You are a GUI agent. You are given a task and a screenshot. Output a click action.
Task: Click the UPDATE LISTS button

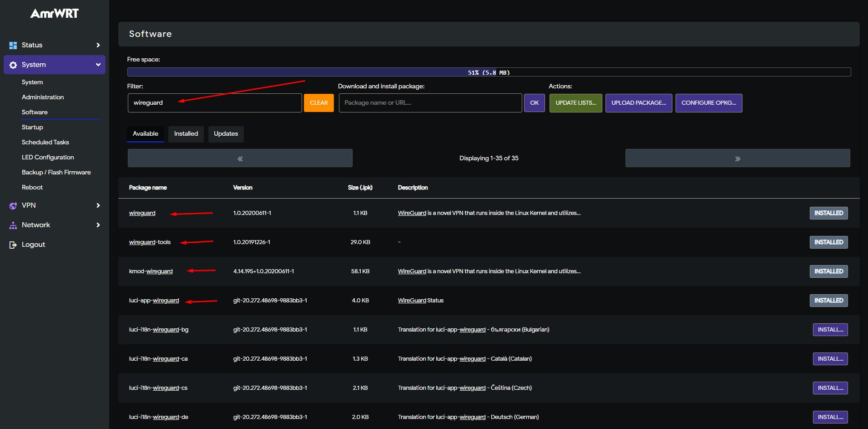coord(576,103)
